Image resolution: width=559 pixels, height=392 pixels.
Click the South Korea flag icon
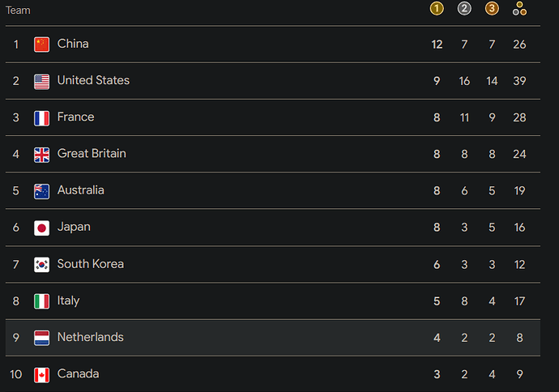point(41,264)
